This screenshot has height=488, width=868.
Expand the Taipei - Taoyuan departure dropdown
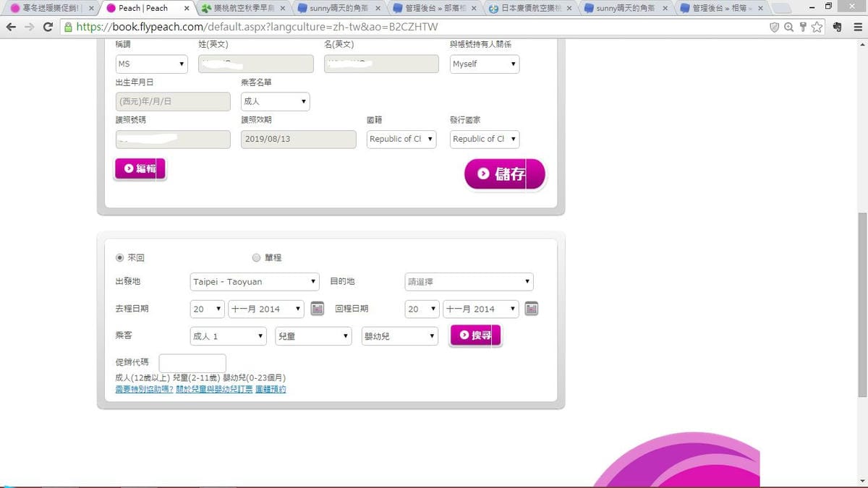[255, 281]
